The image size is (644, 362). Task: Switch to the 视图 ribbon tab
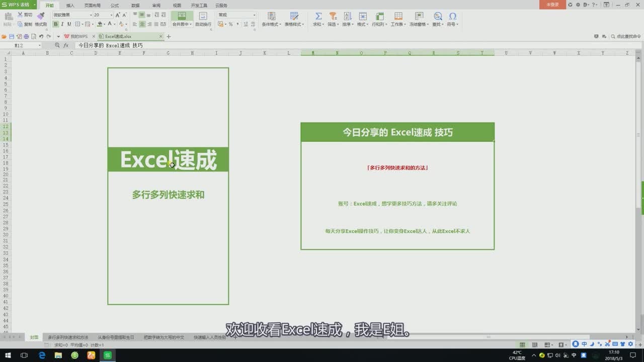177,5
